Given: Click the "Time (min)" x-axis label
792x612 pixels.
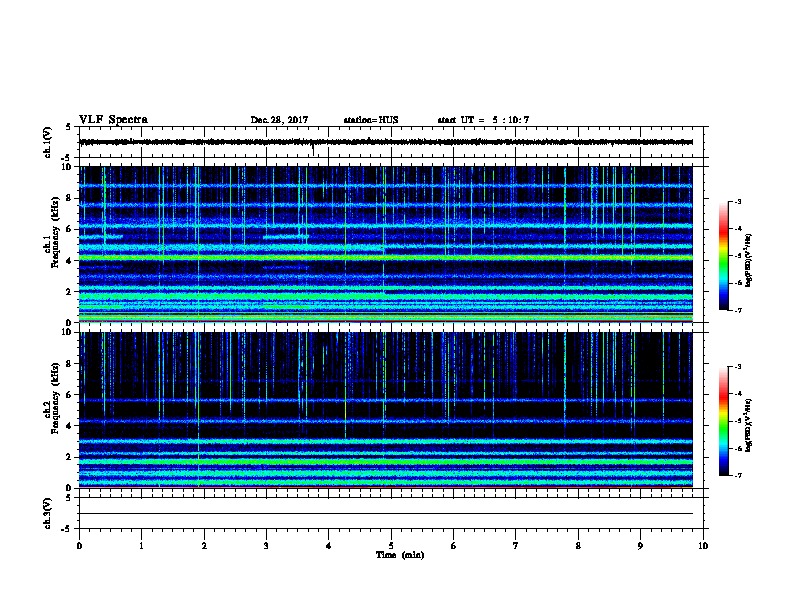Looking at the screenshot, I should pyautogui.click(x=400, y=555).
